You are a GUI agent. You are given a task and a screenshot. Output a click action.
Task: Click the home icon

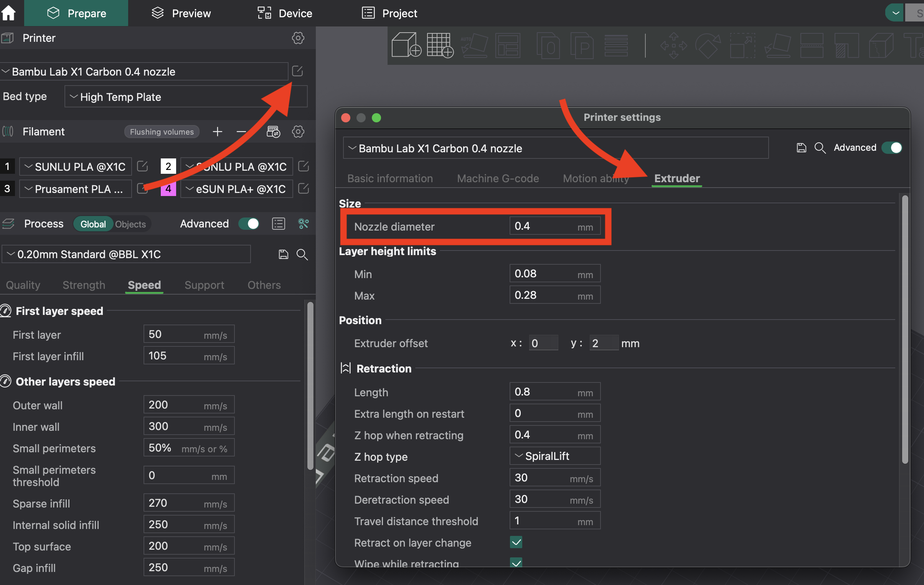(8, 13)
